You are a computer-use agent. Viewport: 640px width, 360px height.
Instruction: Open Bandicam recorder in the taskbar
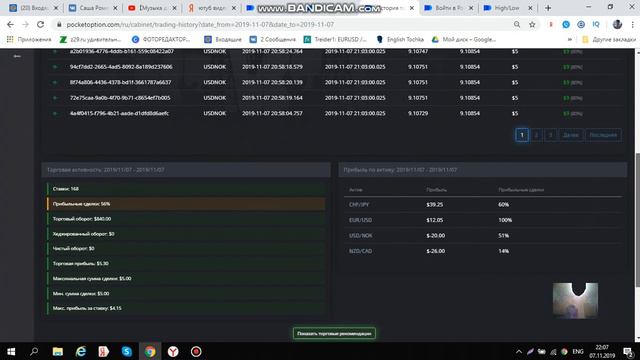click(x=196, y=351)
